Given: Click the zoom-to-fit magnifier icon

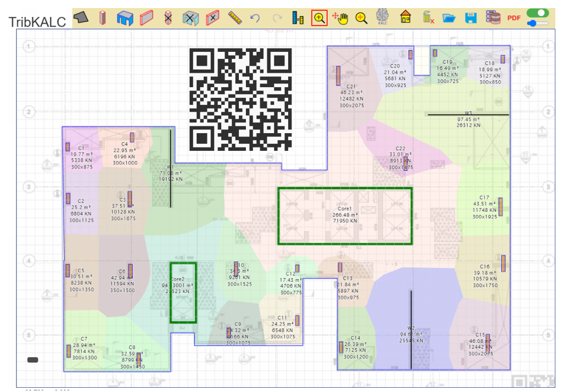Looking at the screenshot, I should click(361, 18).
